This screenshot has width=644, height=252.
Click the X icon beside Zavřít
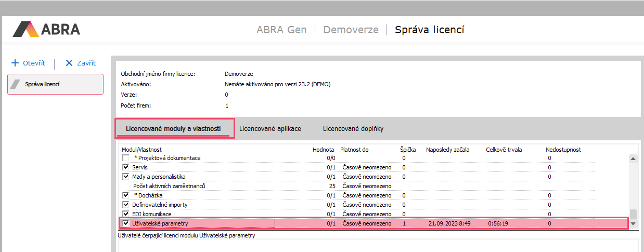[x=69, y=63]
